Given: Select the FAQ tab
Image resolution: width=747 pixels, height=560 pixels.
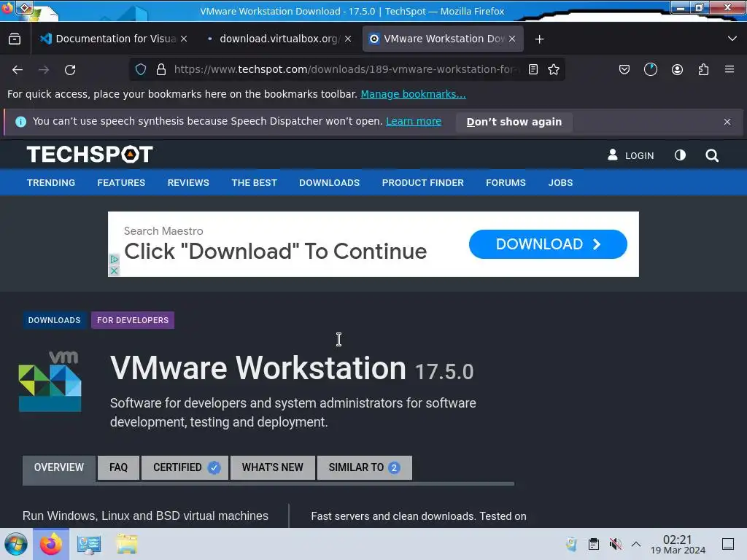Looking at the screenshot, I should [x=118, y=467].
